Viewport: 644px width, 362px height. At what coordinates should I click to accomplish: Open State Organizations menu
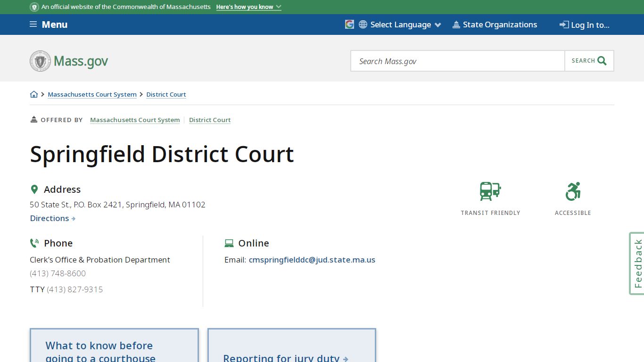(x=495, y=25)
